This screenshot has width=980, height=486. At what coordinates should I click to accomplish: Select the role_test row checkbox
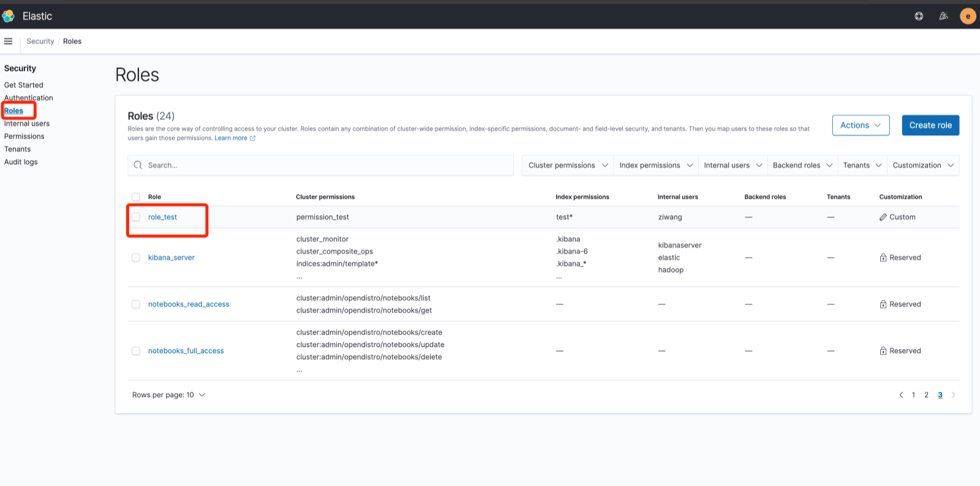(136, 217)
